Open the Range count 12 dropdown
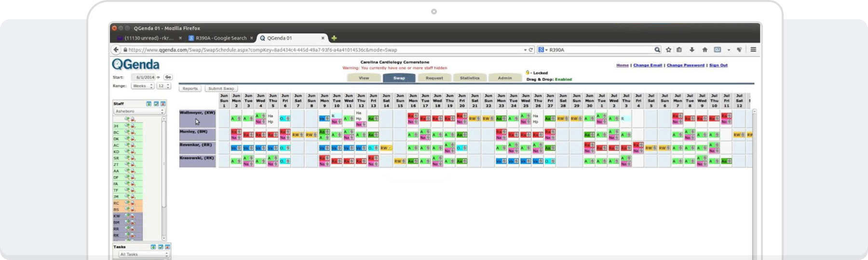 click(x=163, y=86)
